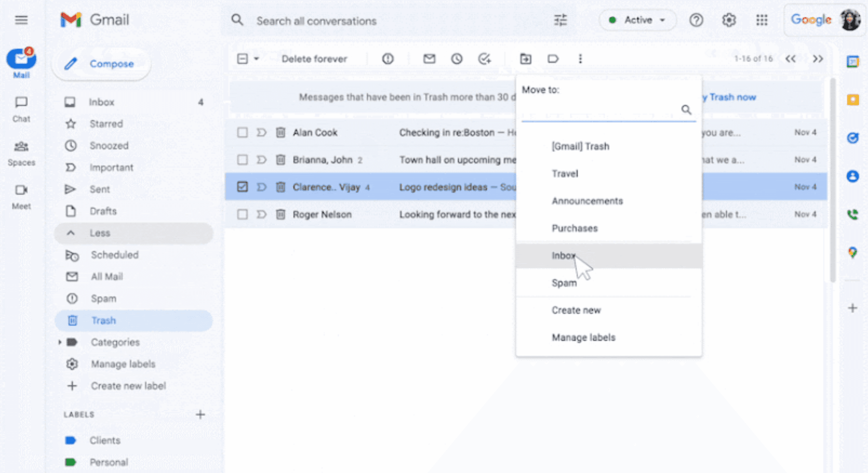The image size is (868, 473).
Task: Snooze the selected conversation
Action: [457, 59]
